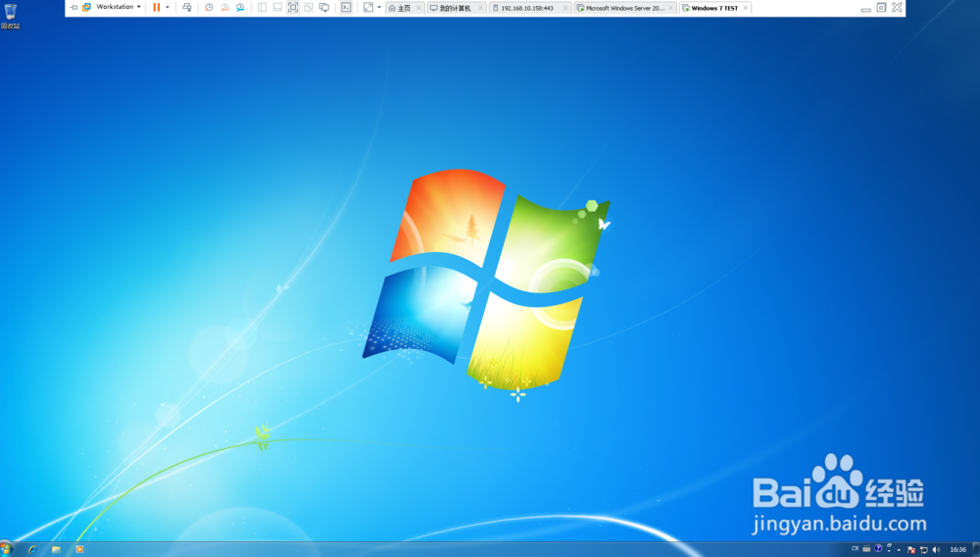Click the CH input language indicator
Viewport: 980px width, 557px height.
855,548
